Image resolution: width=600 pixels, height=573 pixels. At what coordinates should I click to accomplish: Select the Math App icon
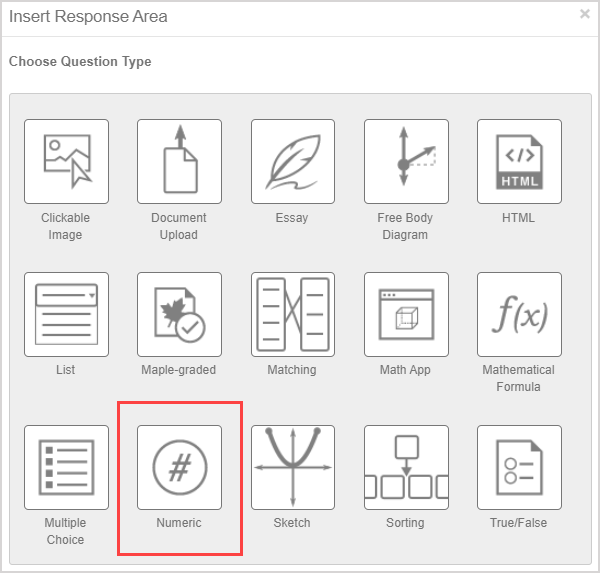point(406,314)
